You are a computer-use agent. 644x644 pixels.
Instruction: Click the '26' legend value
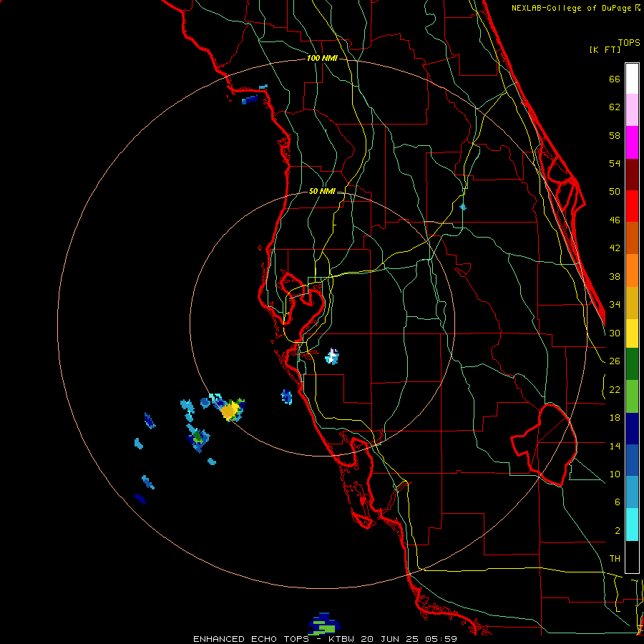click(615, 361)
